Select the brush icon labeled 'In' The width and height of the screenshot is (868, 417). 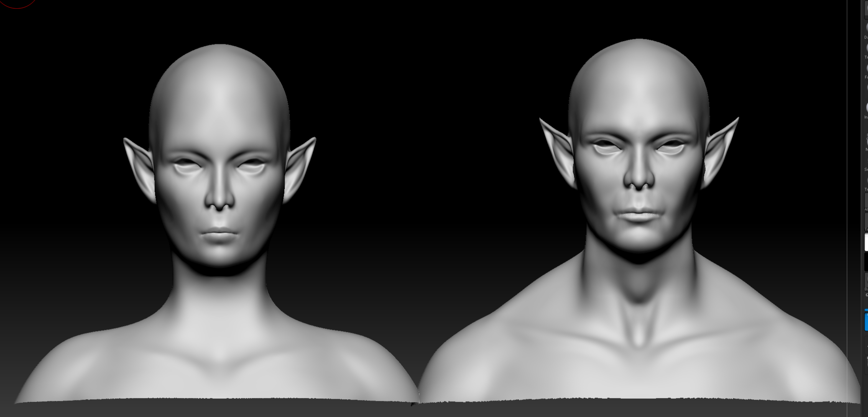tap(866, 107)
